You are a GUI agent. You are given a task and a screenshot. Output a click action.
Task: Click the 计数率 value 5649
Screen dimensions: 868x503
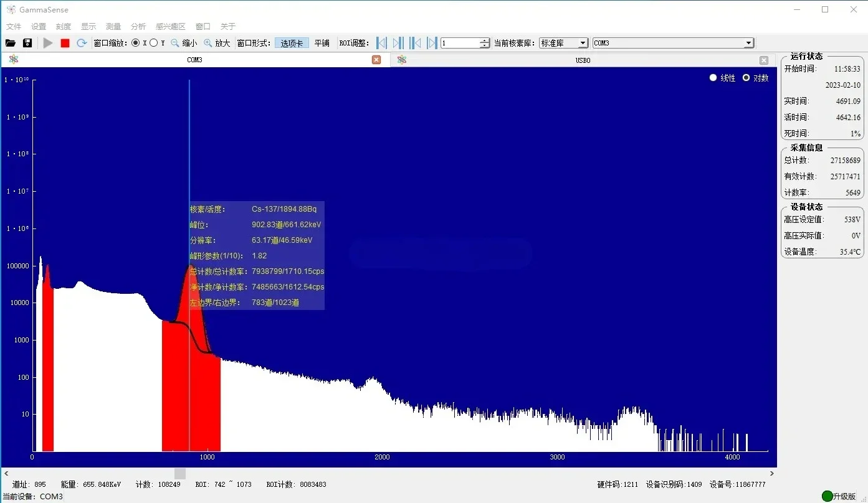[x=852, y=193]
